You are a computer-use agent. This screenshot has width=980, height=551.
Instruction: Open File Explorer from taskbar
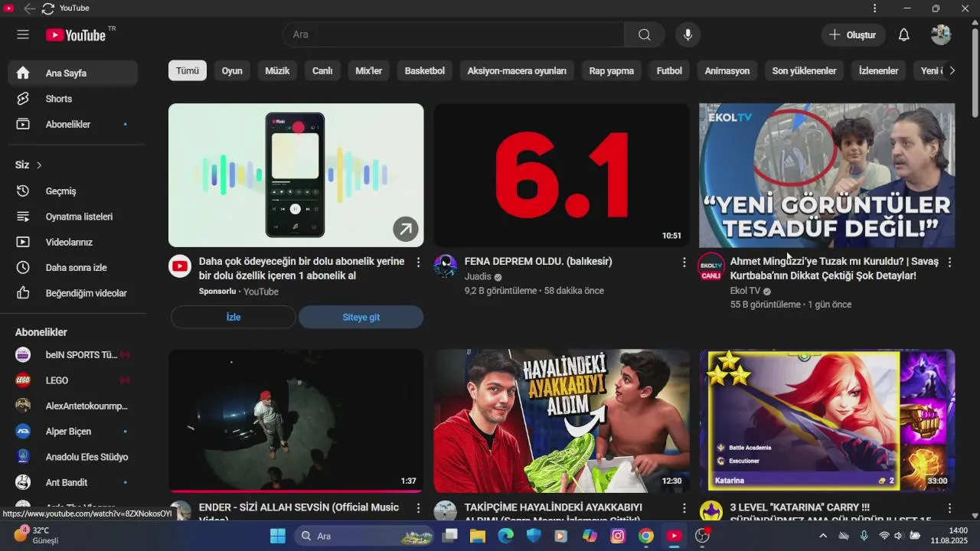click(478, 536)
